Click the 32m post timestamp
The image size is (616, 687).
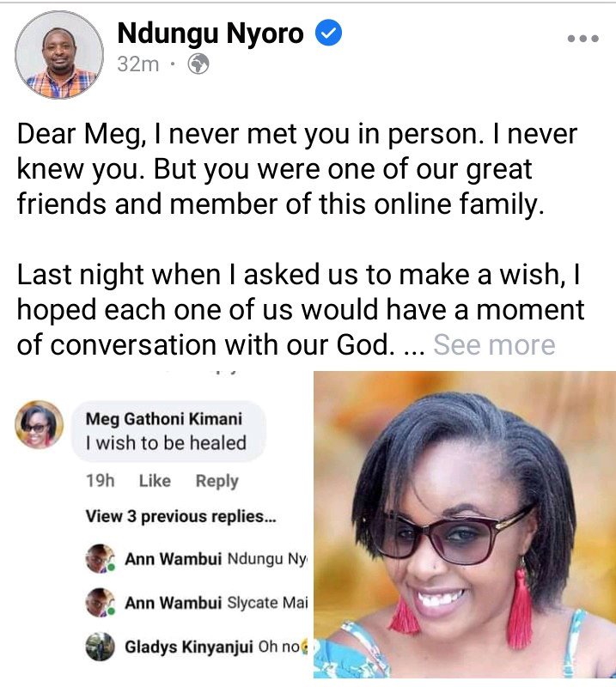click(x=137, y=64)
